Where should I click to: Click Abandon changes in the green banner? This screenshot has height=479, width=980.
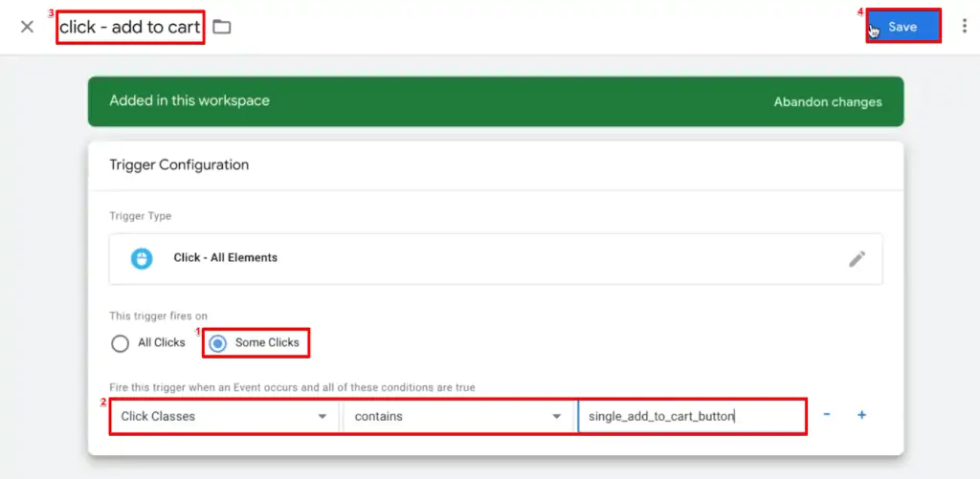pos(828,101)
